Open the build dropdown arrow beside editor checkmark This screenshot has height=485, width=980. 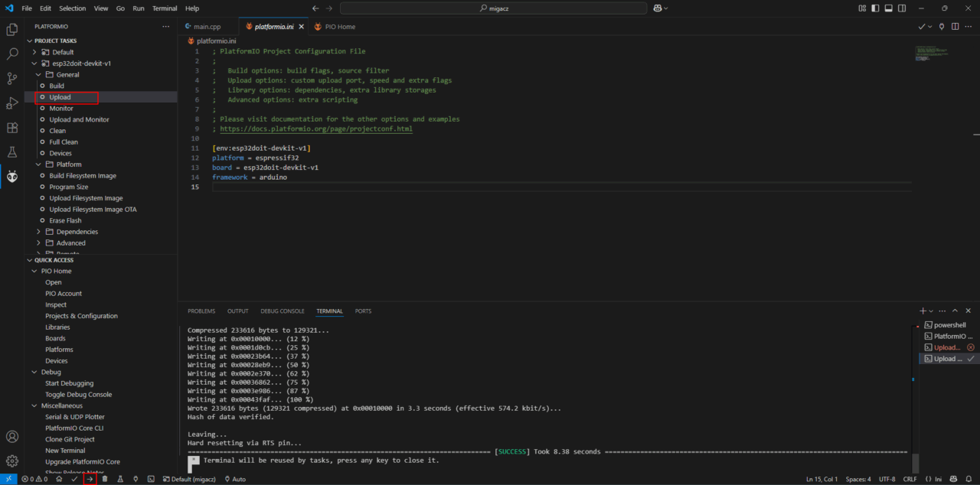[930, 27]
